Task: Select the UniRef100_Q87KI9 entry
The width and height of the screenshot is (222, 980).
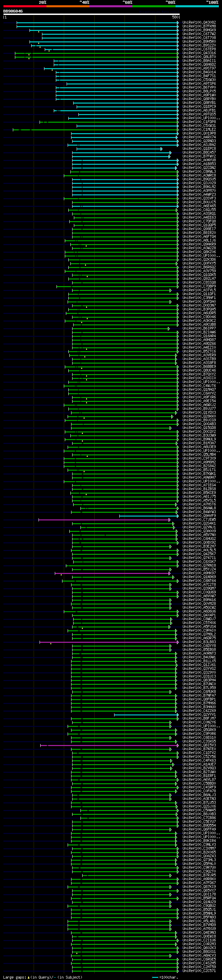Action: pyautogui.click(x=199, y=887)
